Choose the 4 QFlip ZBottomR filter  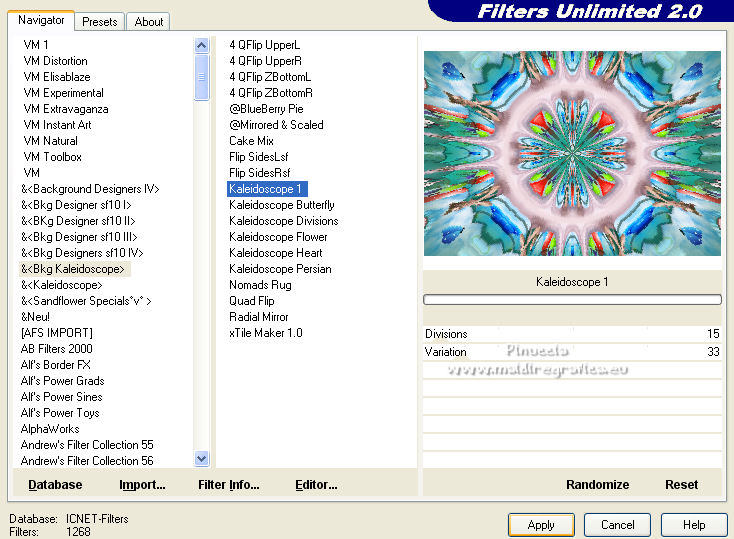(x=271, y=93)
